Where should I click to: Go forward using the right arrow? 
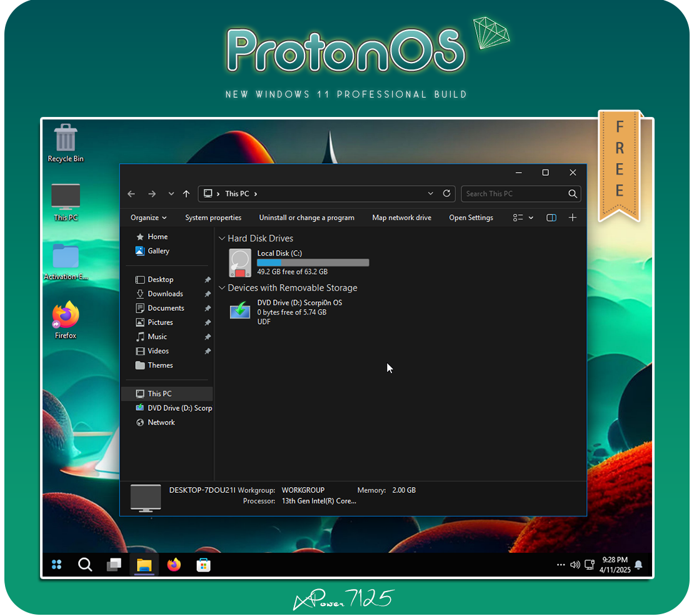coord(152,194)
